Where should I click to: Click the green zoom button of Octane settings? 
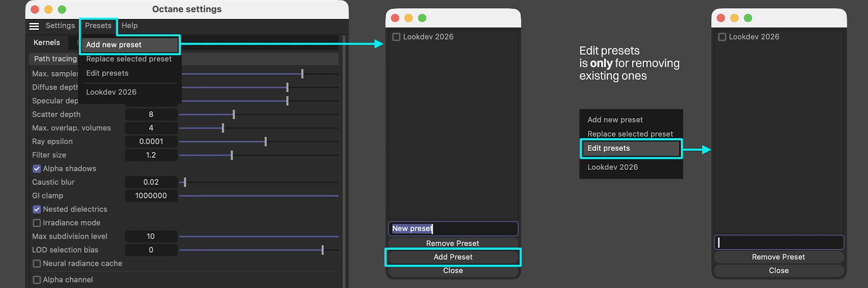pyautogui.click(x=62, y=9)
